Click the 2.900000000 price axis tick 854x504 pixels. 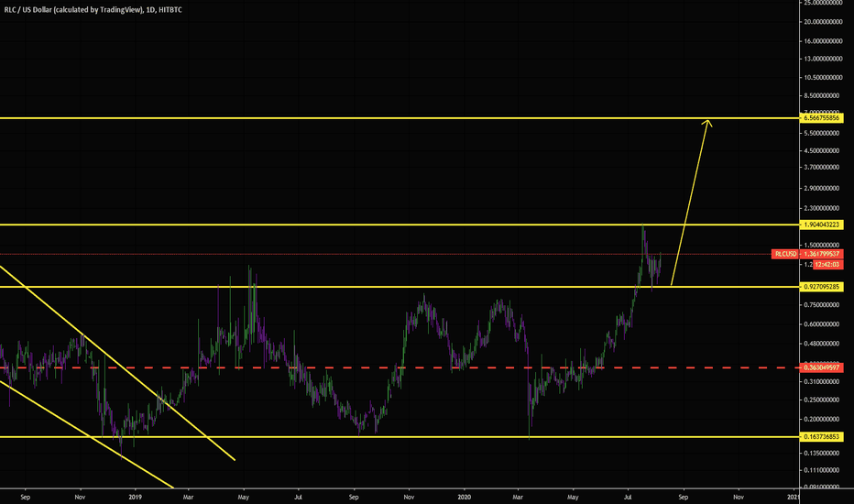click(x=822, y=189)
